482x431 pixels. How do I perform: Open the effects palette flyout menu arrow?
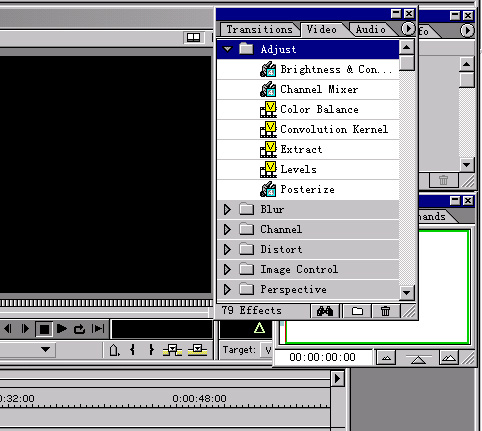[x=408, y=29]
